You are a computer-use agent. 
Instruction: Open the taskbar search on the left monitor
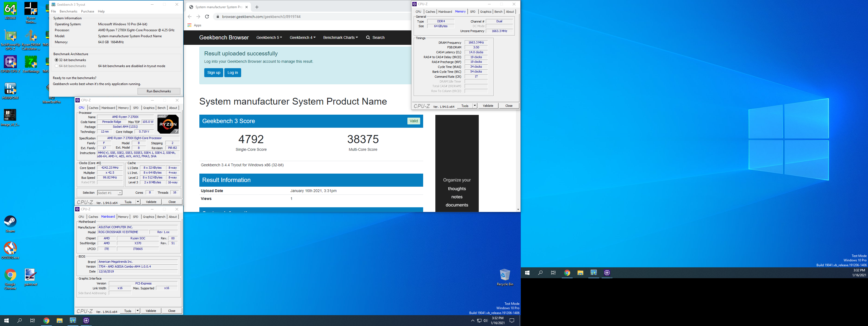tap(20, 321)
